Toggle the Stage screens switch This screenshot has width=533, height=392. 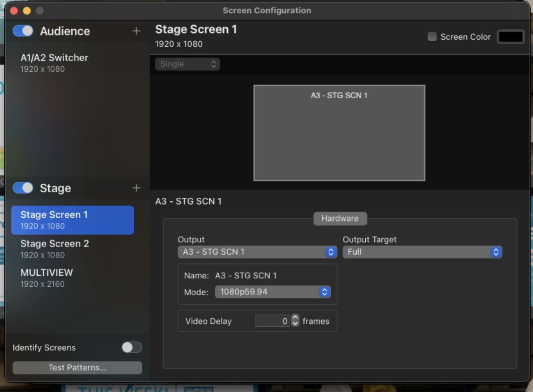click(23, 188)
